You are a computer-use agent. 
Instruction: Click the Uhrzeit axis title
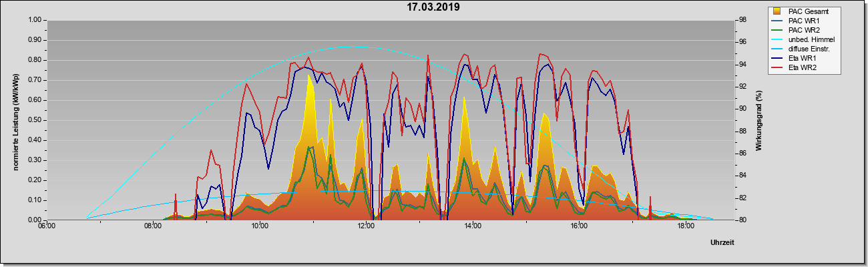click(x=722, y=243)
